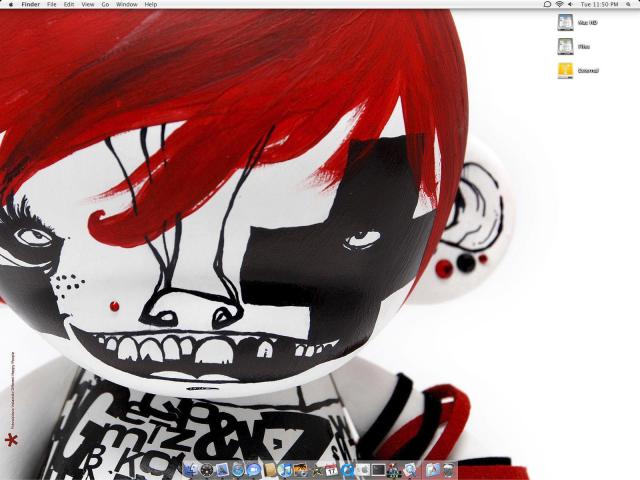Open the Help menu
640x480 pixels.
(x=151, y=4)
